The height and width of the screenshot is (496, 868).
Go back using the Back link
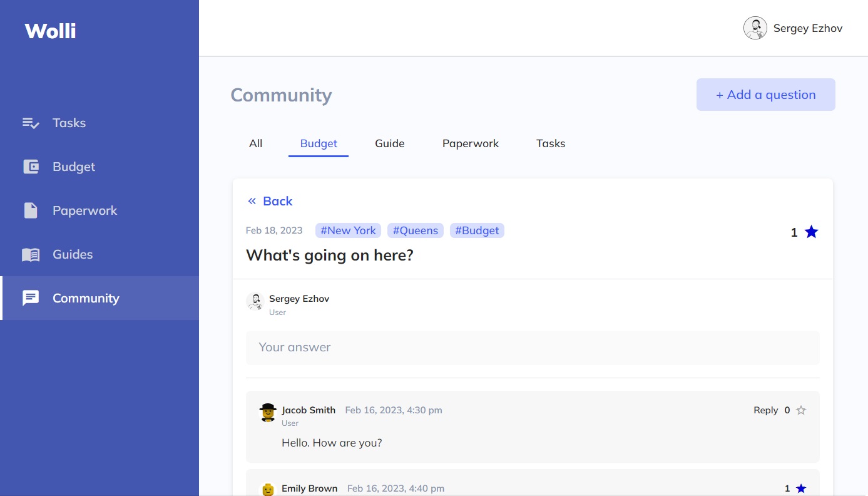click(x=270, y=201)
